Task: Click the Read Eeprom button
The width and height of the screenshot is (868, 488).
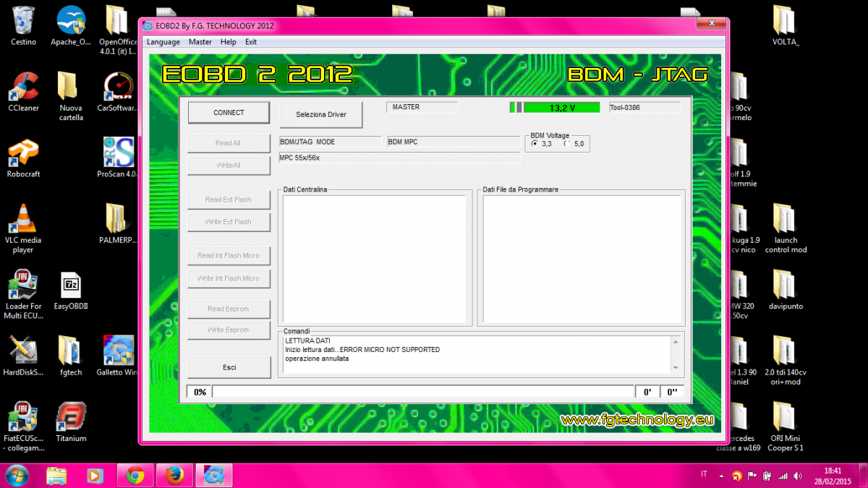Action: [229, 309]
